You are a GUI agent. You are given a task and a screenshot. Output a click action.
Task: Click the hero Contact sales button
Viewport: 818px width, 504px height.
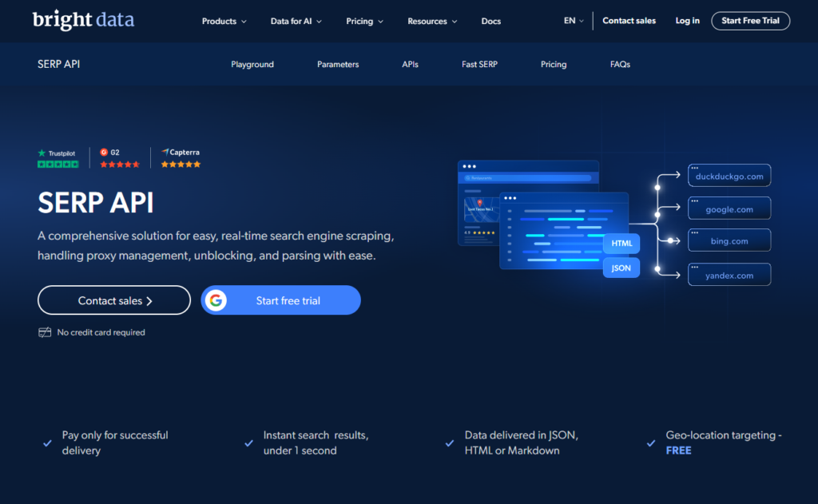114,300
